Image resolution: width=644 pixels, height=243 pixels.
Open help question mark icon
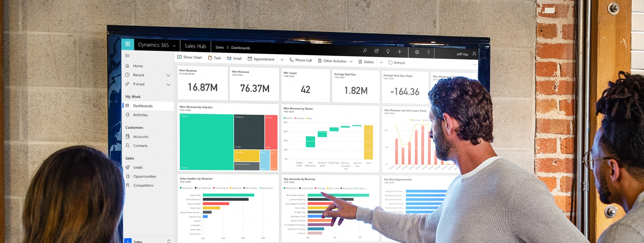(428, 52)
